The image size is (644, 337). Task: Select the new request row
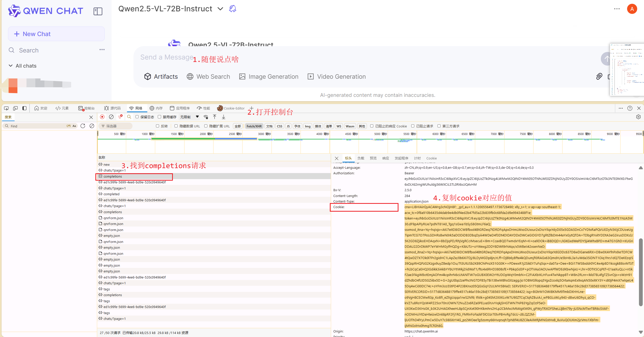click(x=214, y=164)
